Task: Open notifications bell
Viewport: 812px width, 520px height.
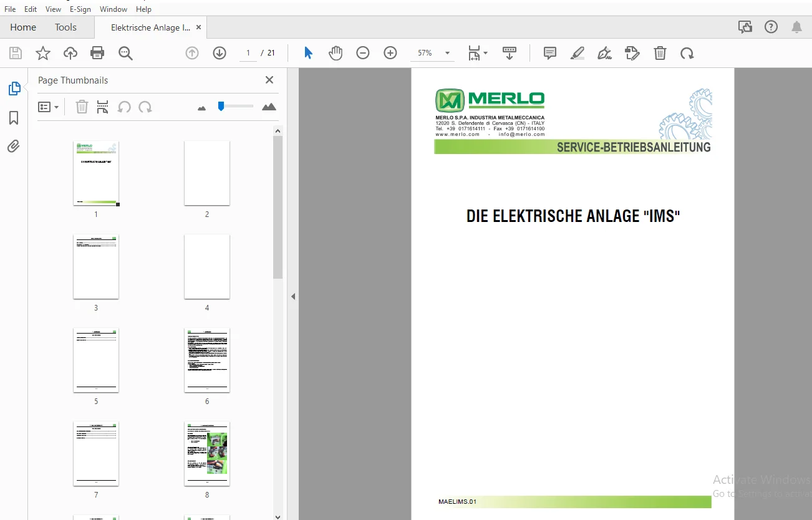Action: click(797, 27)
